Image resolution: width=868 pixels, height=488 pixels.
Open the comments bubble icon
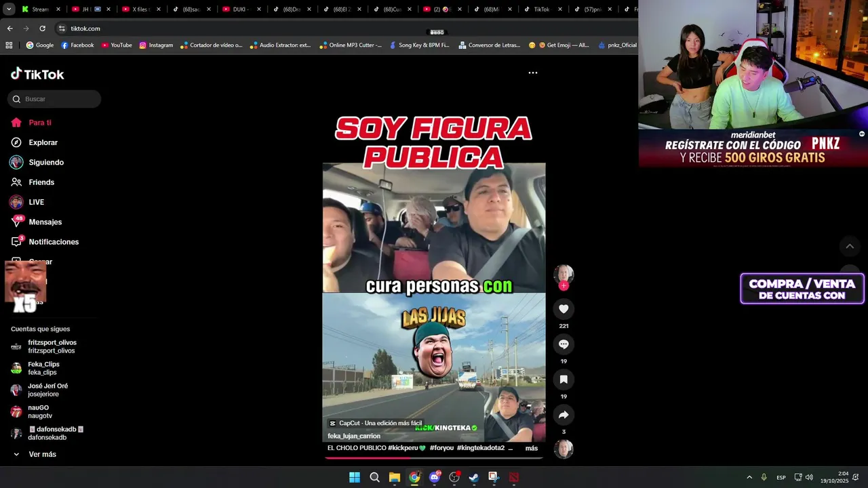564,344
